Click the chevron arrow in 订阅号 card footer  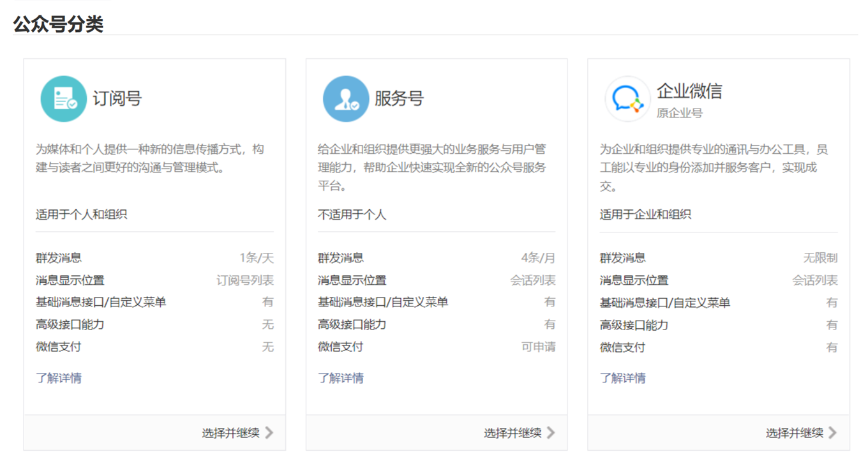[269, 433]
